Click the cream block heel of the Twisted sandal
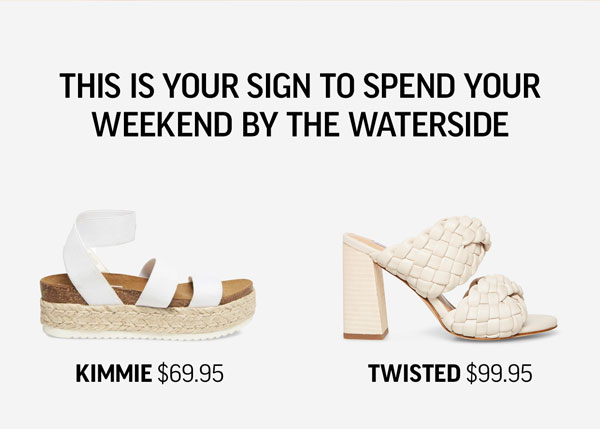 coord(364,291)
